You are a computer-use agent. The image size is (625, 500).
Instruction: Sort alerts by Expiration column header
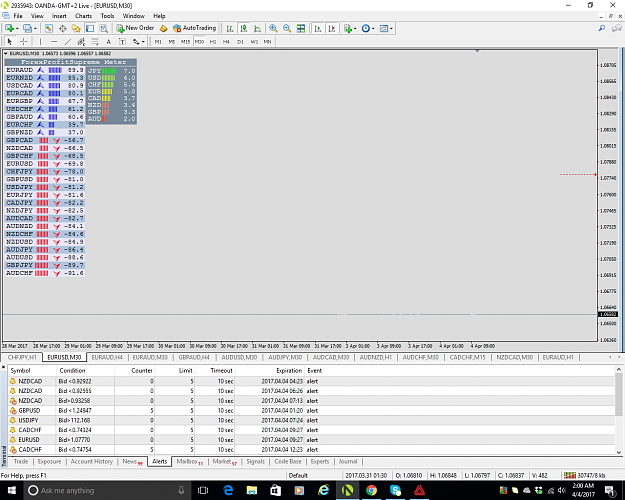coord(289,370)
